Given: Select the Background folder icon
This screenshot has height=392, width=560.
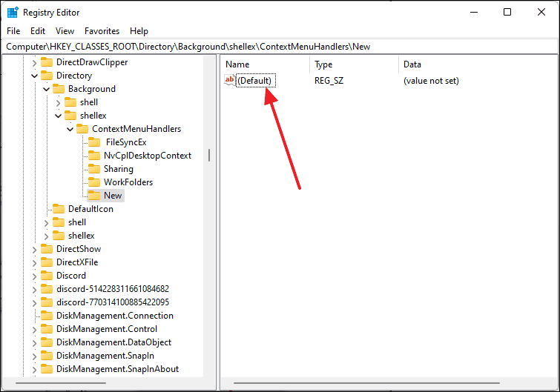Looking at the screenshot, I should coord(58,88).
